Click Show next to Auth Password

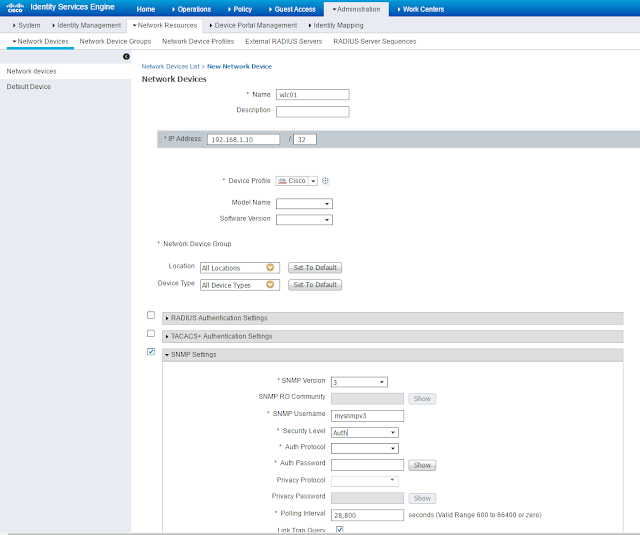pos(422,465)
